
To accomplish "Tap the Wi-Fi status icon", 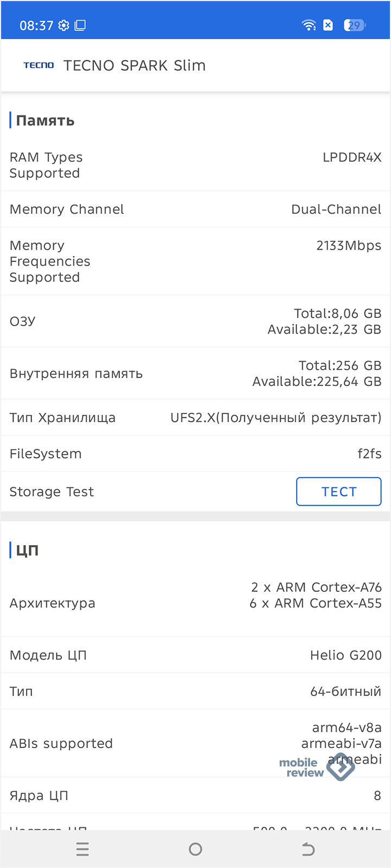I will 309,25.
